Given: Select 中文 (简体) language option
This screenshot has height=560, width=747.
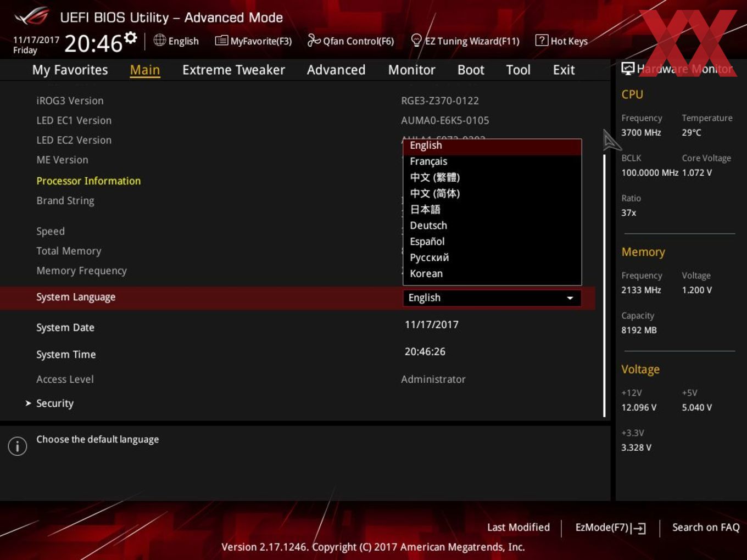Looking at the screenshot, I should pyautogui.click(x=492, y=193).
